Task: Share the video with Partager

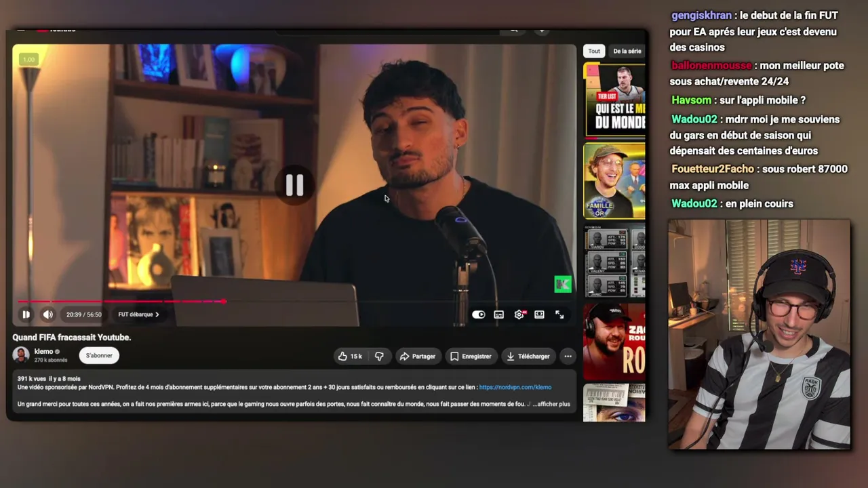Action: tap(417, 356)
